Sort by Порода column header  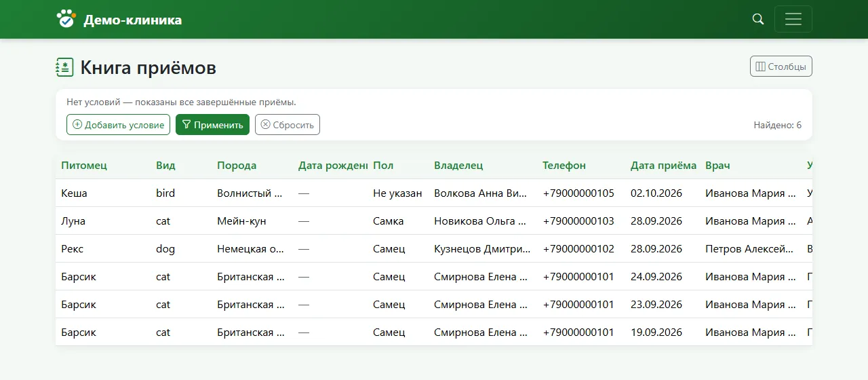[x=237, y=166]
